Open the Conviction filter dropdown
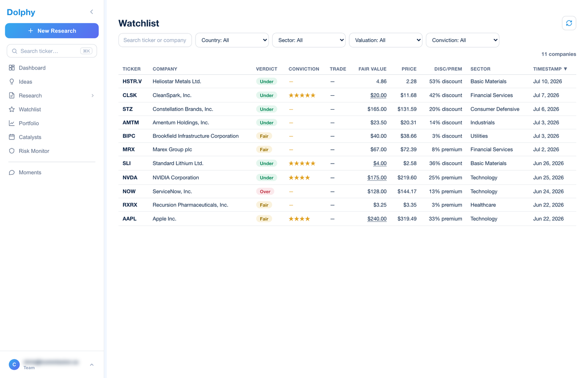This screenshot has width=588, height=378. pyautogui.click(x=462, y=40)
